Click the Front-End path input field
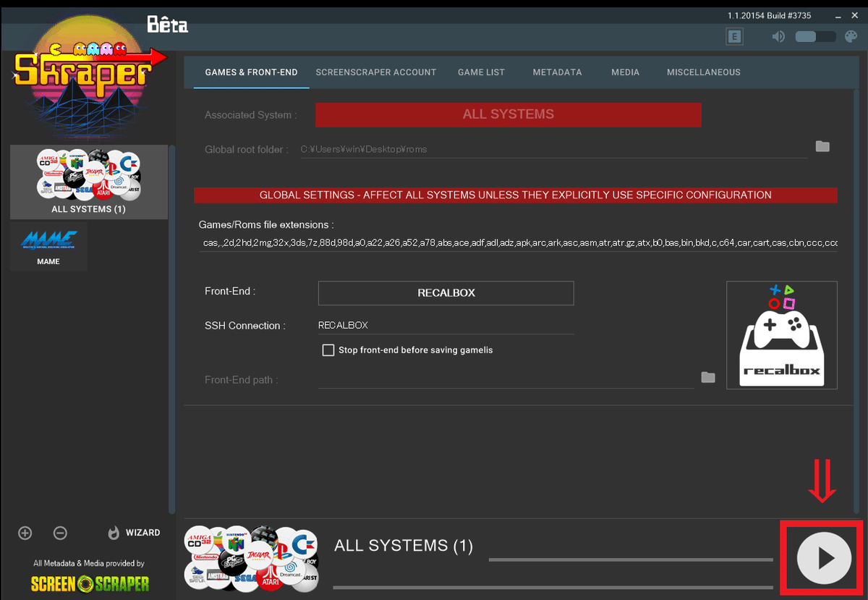The image size is (868, 600). click(506, 379)
